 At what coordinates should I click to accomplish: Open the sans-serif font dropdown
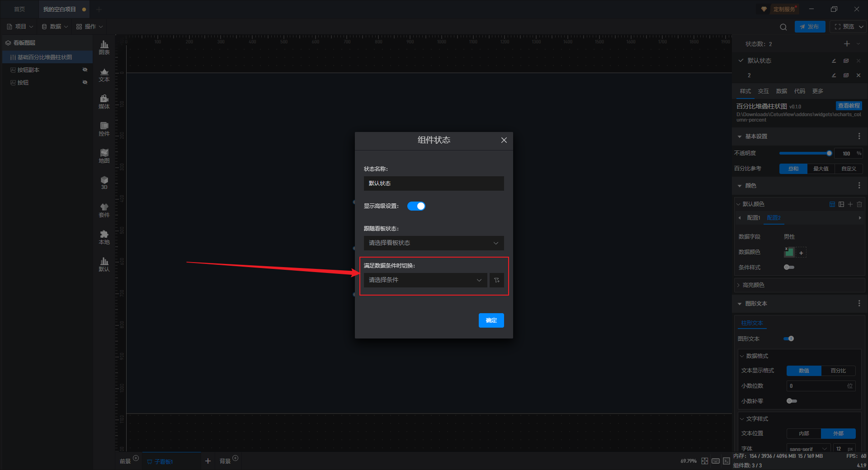pos(808,449)
